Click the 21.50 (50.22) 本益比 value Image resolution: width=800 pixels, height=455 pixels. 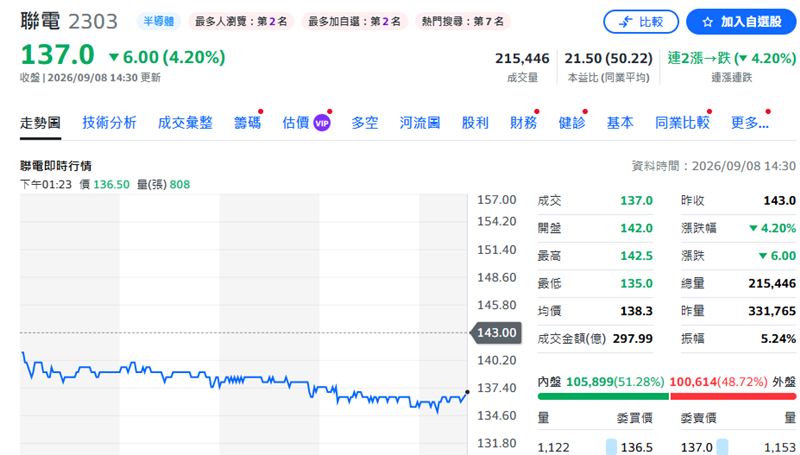[x=608, y=59]
